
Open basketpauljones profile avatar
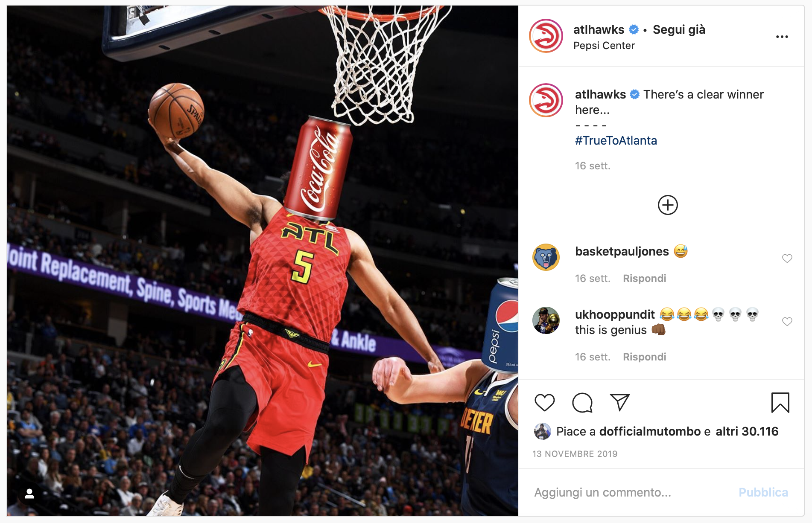click(x=546, y=257)
